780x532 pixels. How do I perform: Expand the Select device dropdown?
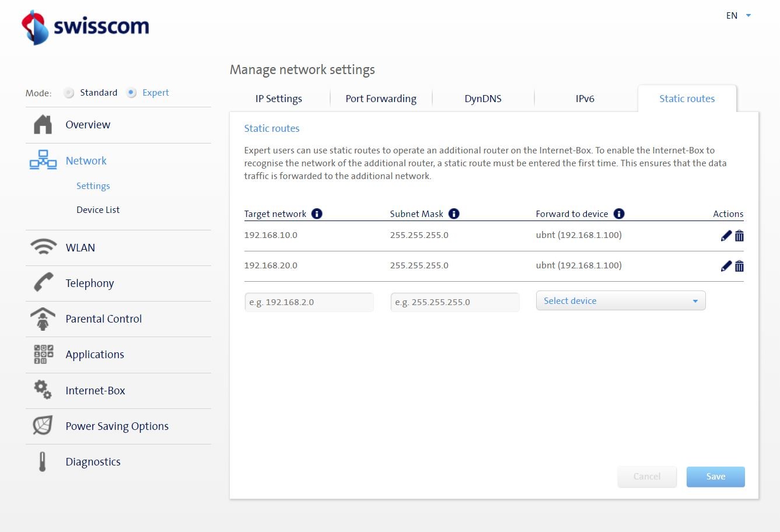coord(620,301)
